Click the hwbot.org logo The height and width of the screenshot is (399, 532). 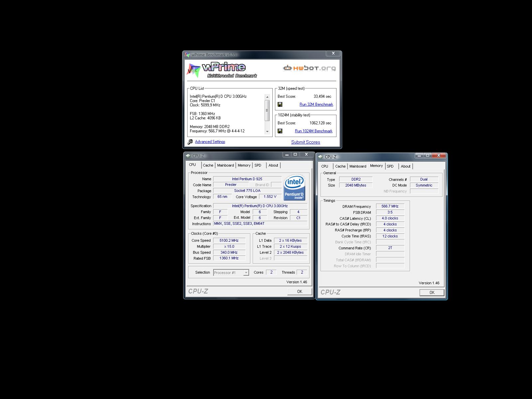click(309, 68)
